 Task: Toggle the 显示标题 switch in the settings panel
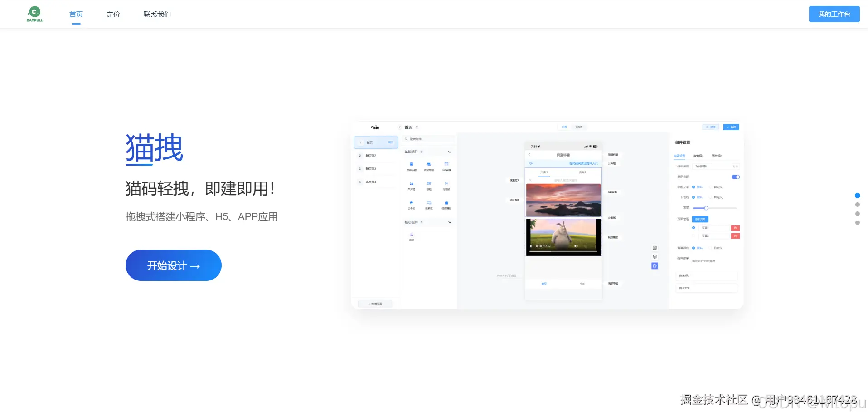pyautogui.click(x=736, y=177)
